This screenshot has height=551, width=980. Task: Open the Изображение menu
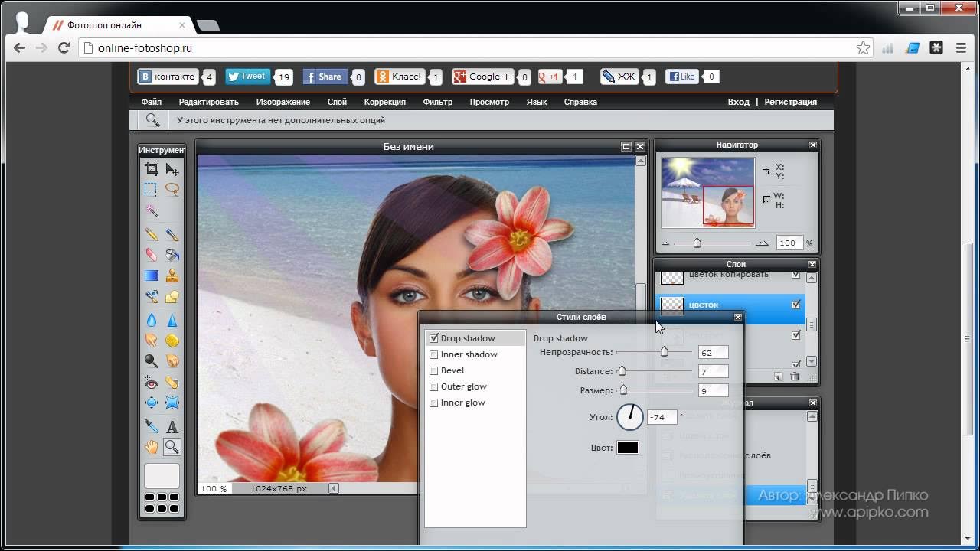(283, 102)
